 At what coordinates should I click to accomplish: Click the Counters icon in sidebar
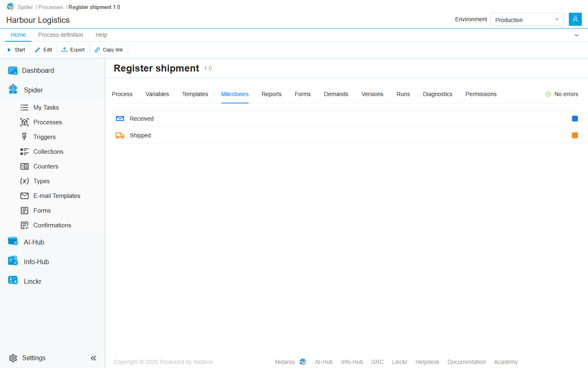pos(24,166)
